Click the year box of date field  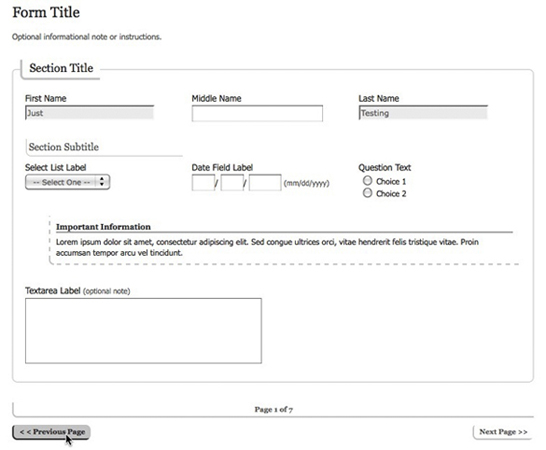coord(265,183)
